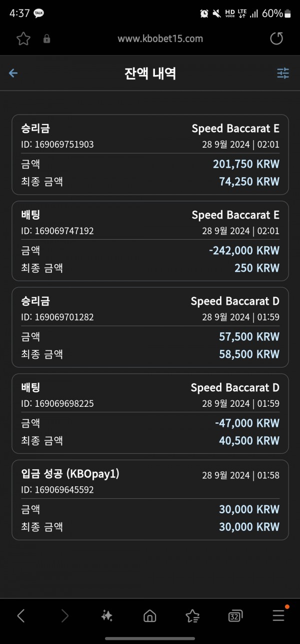Select 승리금 Speed Baccarat D 57,500 KRW entry

pos(150,327)
